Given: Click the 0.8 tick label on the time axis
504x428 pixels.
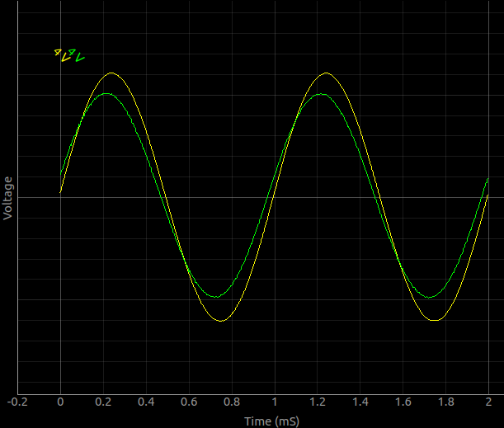Looking at the screenshot, I should pyautogui.click(x=232, y=402).
